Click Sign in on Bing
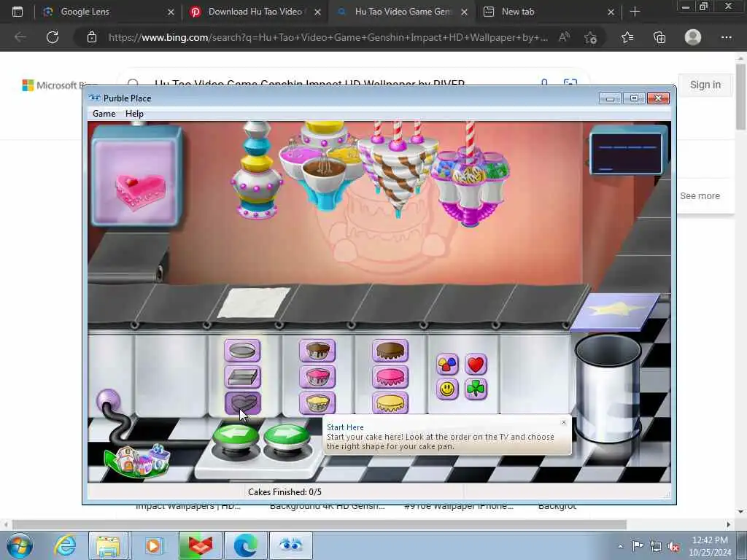 [x=705, y=85]
